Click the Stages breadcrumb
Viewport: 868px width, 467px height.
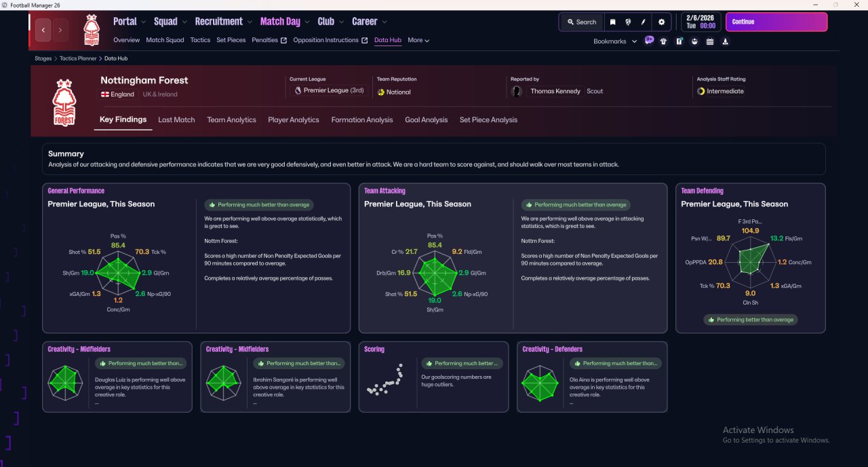[43, 58]
